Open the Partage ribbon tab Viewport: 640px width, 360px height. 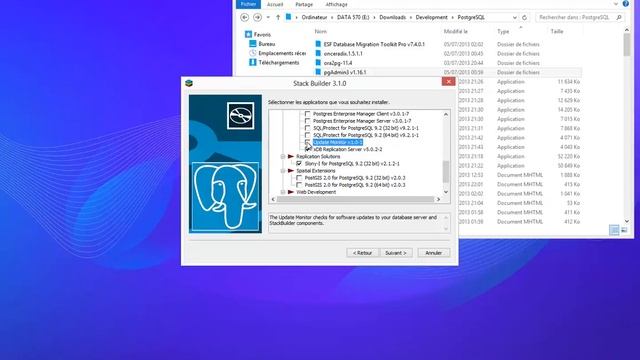[x=304, y=4]
